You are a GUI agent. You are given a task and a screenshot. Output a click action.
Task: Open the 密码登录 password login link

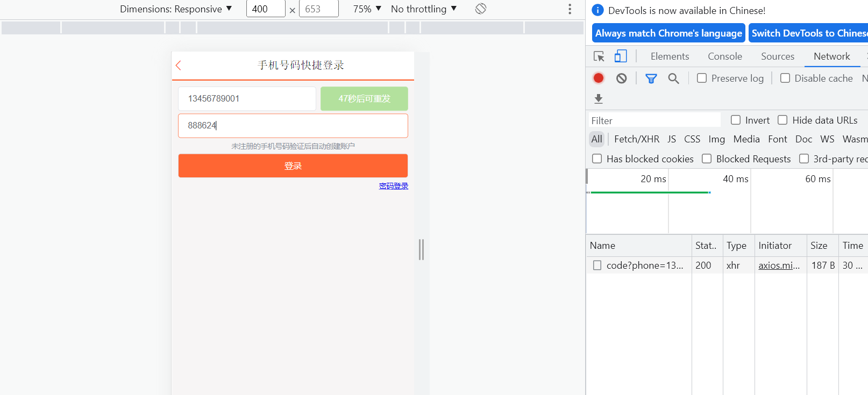pos(394,186)
